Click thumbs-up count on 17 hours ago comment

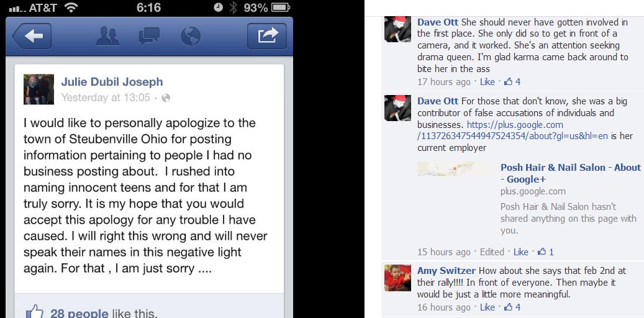tap(512, 82)
